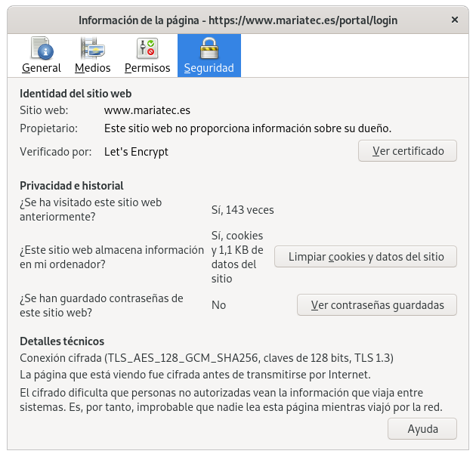Click the Conexión cifrada TLS details line
This screenshot has width=476, height=457.
coord(206,357)
